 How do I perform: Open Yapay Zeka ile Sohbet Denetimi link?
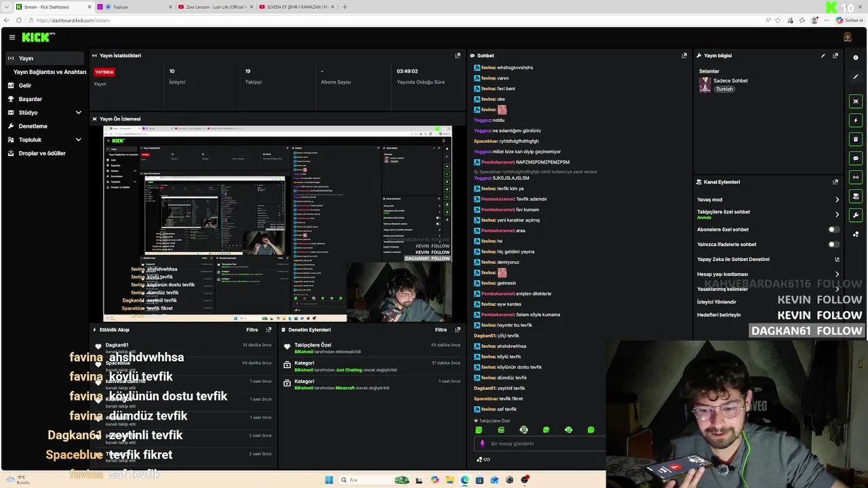(768, 259)
